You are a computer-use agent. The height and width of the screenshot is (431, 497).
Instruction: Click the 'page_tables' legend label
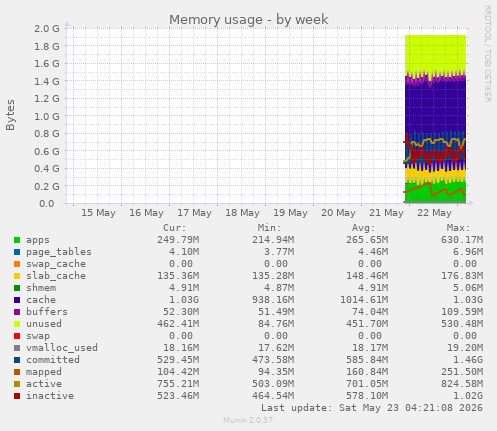click(59, 252)
